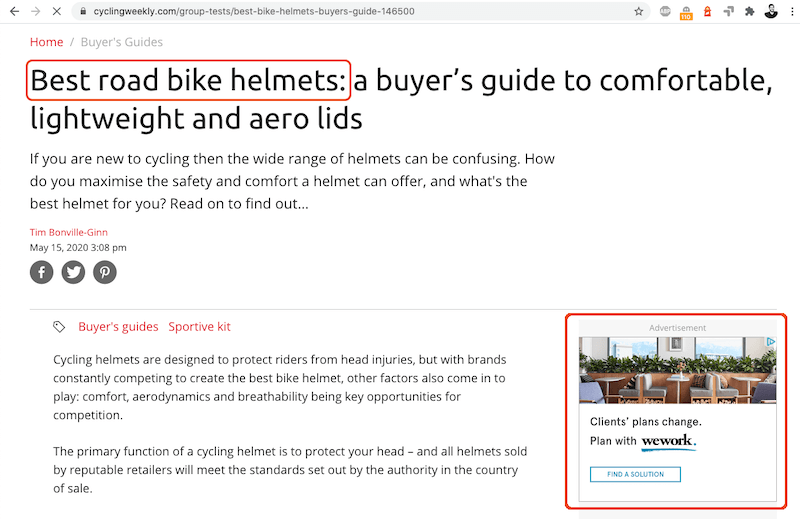The height and width of the screenshot is (519, 800).
Task: Click the red lighthouse-shaped extension icon
Action: pos(707,11)
